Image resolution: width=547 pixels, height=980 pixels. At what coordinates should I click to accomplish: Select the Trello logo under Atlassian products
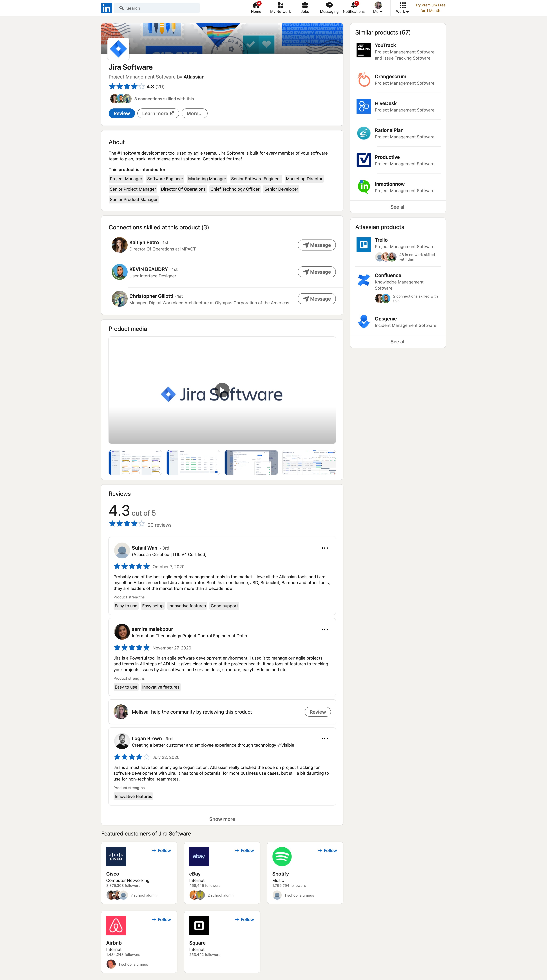click(363, 245)
